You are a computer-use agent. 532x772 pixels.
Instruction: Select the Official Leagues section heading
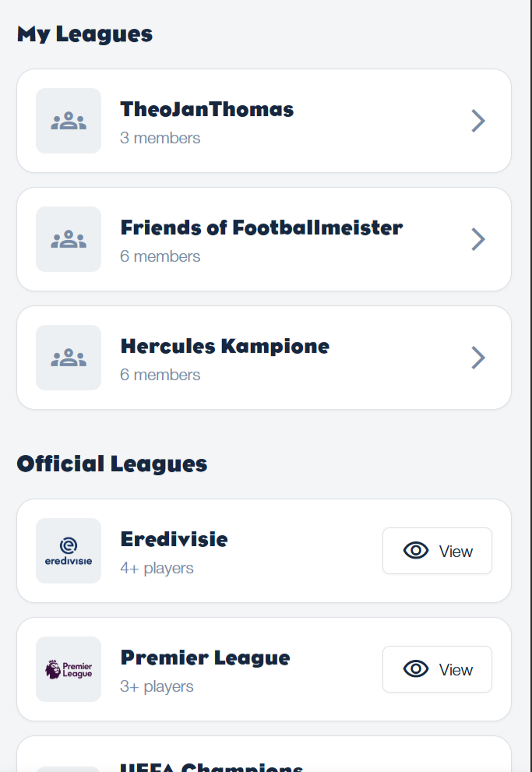pos(112,464)
